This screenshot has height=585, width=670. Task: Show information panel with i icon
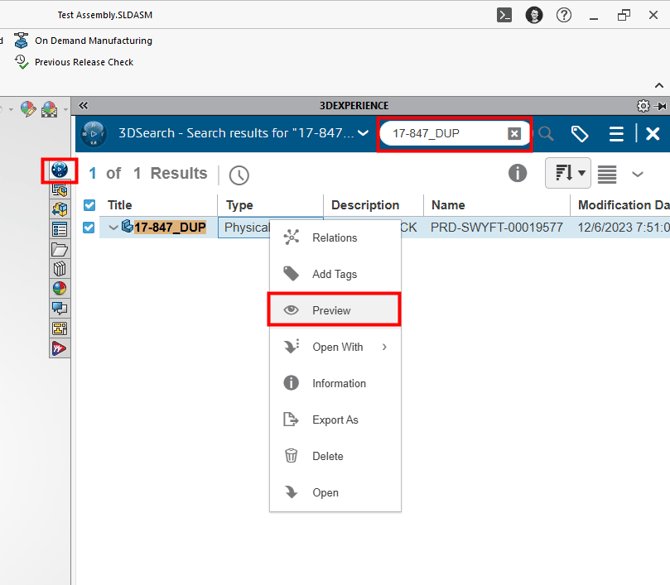tap(517, 173)
